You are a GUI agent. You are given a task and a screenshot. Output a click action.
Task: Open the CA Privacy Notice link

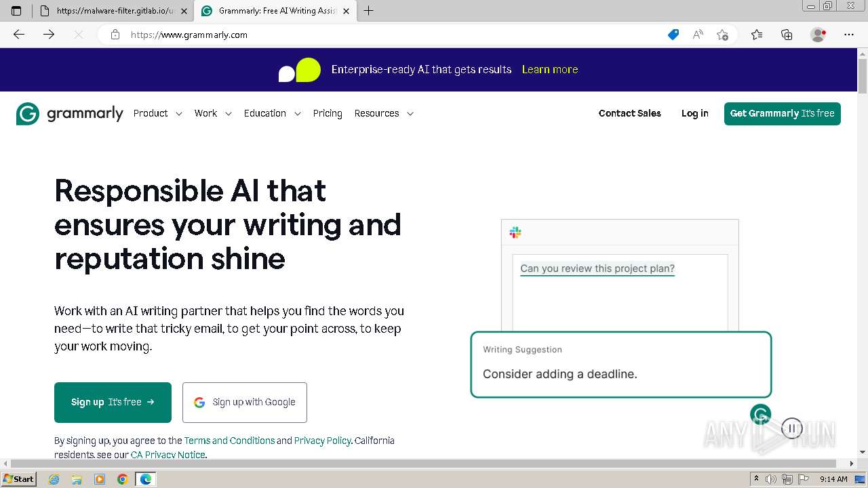(168, 455)
